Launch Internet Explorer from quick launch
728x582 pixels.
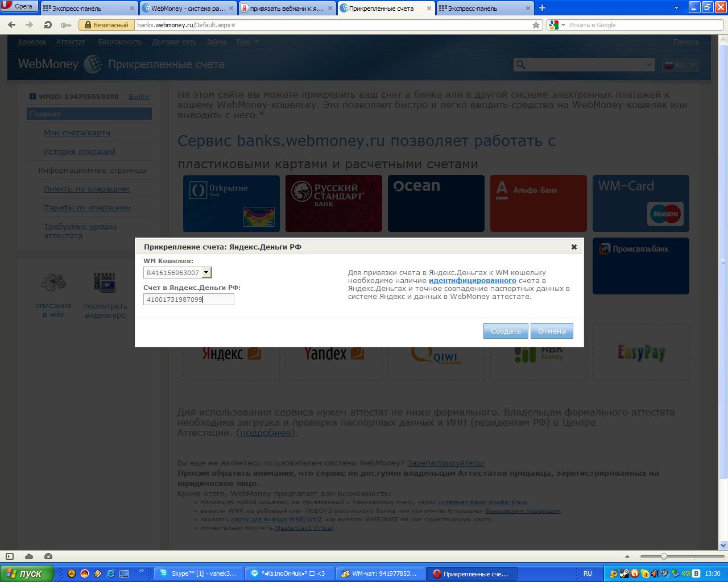tap(110, 573)
